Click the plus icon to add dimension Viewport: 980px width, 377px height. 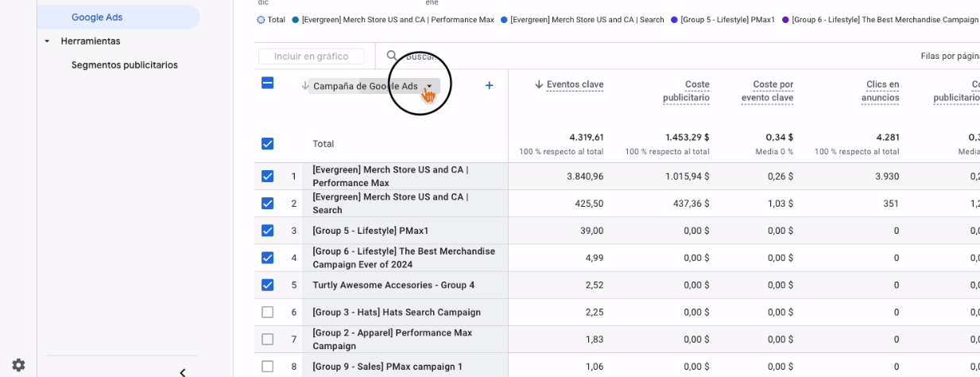[490, 85]
